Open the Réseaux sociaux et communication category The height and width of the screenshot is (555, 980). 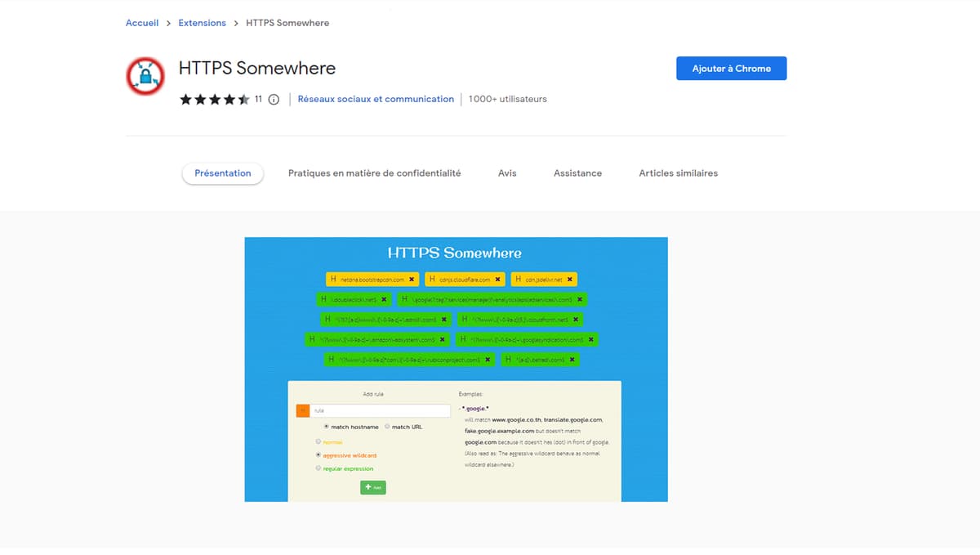point(376,99)
